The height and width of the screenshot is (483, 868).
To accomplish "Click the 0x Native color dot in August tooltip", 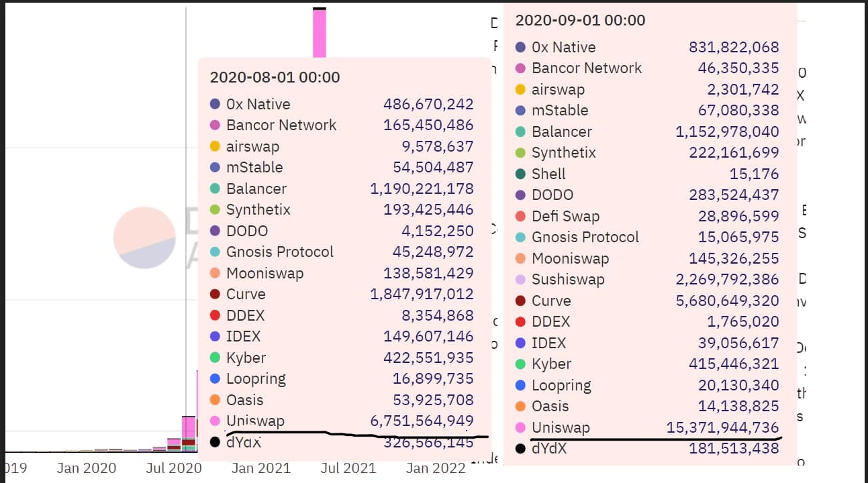I will pos(215,104).
